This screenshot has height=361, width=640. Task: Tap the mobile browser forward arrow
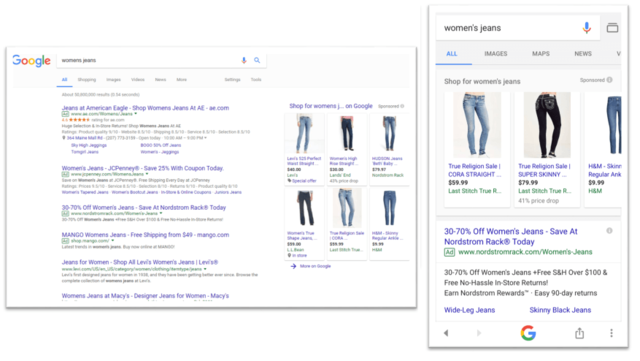point(479,333)
